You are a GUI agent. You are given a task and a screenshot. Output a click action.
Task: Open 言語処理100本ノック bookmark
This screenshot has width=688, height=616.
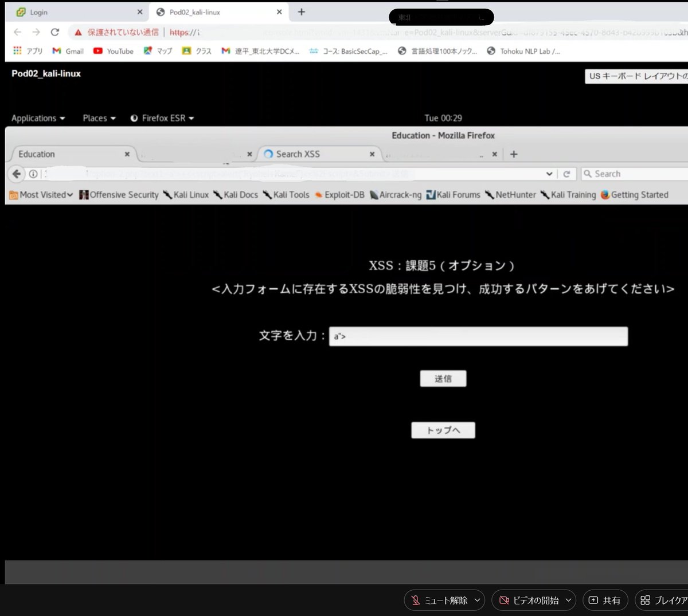[437, 51]
